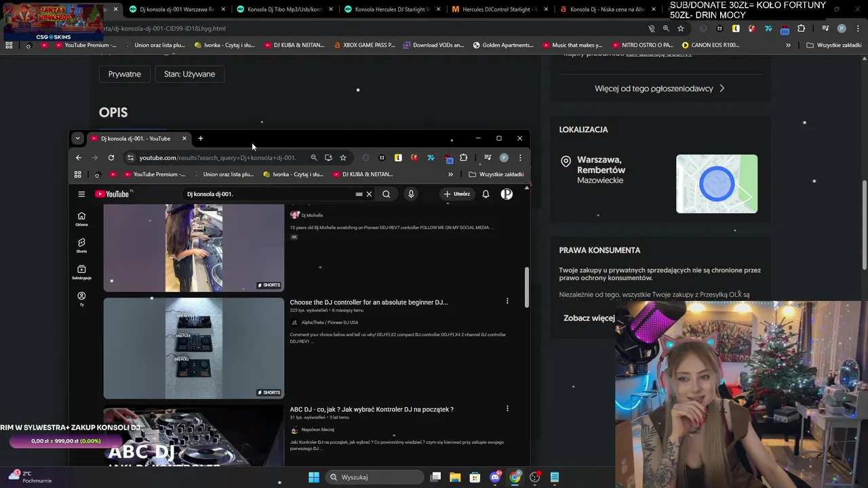Click the 'Stan: Używane' tag button
868x488 pixels.
click(x=189, y=74)
